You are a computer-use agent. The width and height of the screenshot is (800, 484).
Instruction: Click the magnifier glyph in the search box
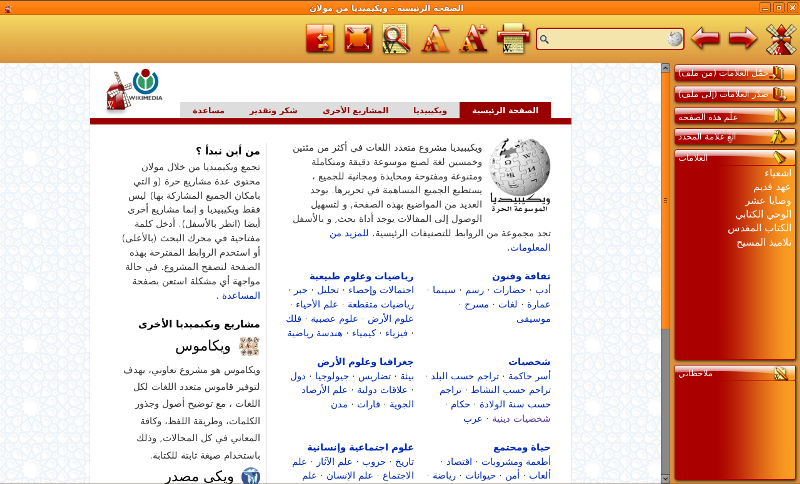544,39
